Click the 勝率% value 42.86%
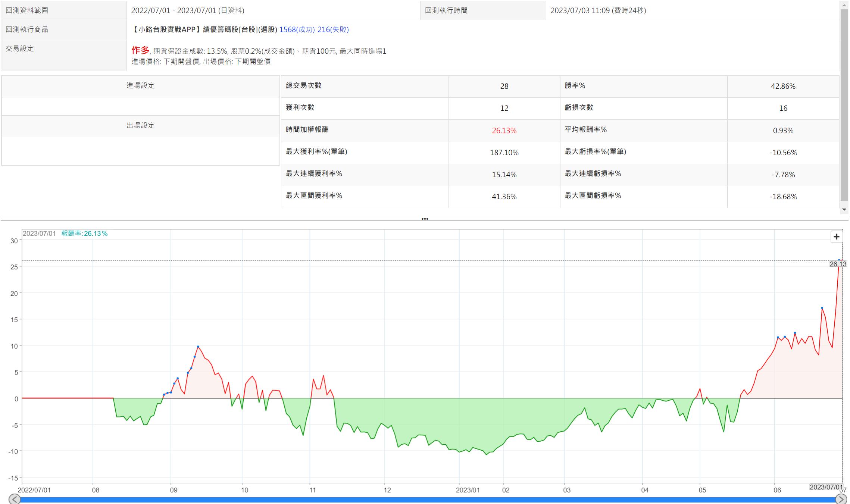The image size is (850, 504). click(783, 86)
